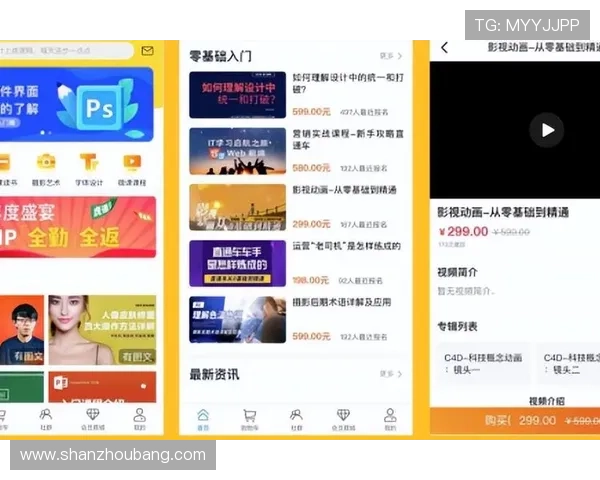Open the mail envelope icon
The width and height of the screenshot is (600, 480).
[147, 50]
